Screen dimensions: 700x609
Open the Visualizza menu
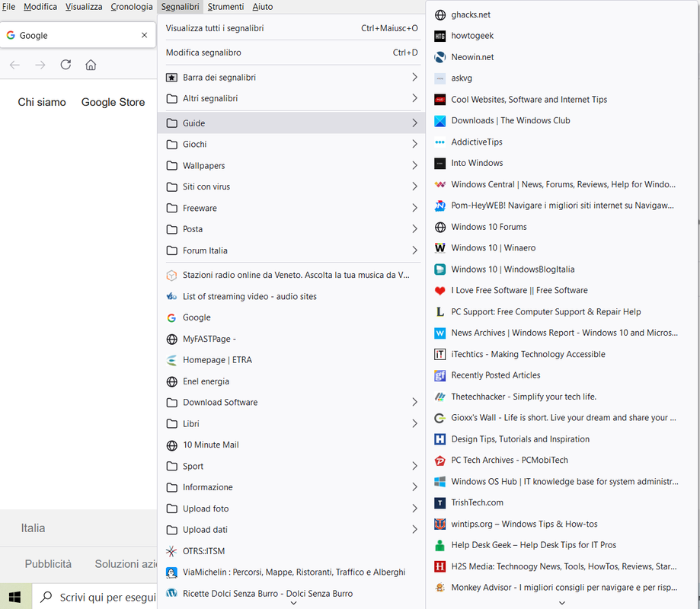pos(84,7)
